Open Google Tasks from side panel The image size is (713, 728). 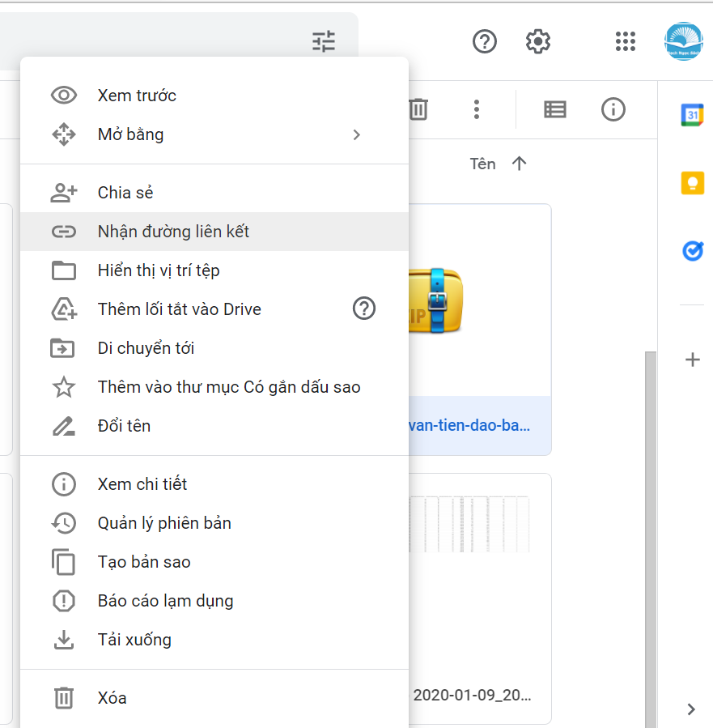pyautogui.click(x=692, y=252)
